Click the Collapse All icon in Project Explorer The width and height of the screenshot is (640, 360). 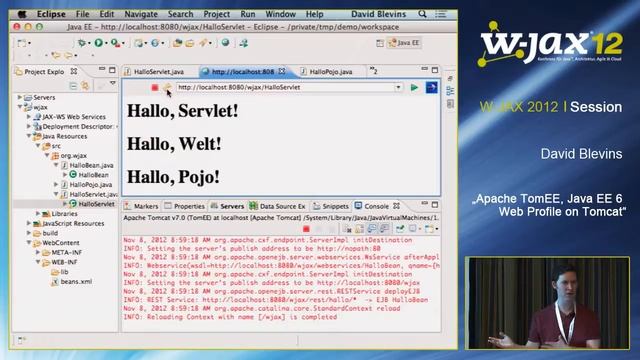click(x=73, y=86)
